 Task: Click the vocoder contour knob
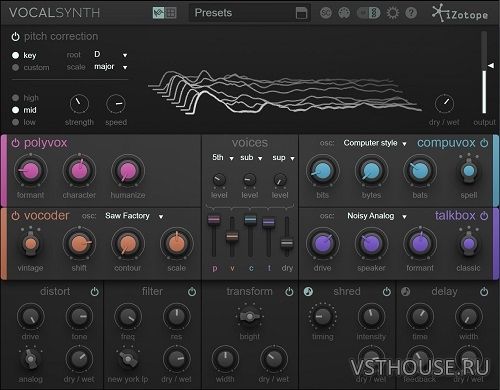128,243
